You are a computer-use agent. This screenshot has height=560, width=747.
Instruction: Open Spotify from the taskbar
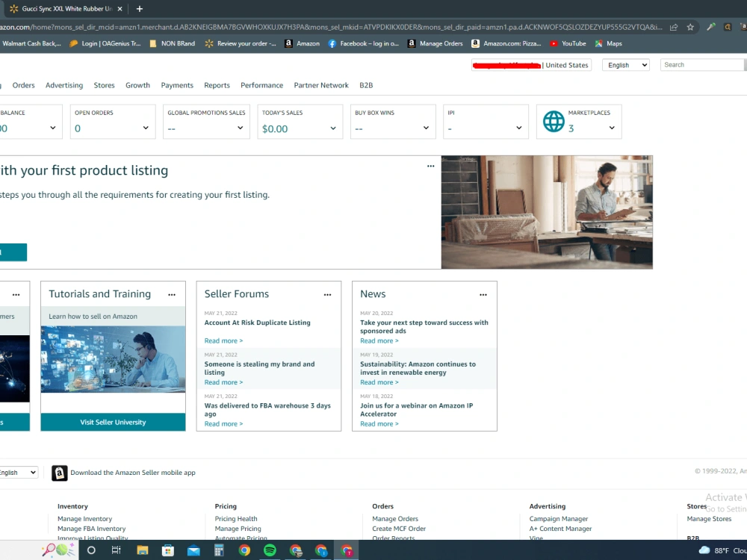(x=270, y=550)
